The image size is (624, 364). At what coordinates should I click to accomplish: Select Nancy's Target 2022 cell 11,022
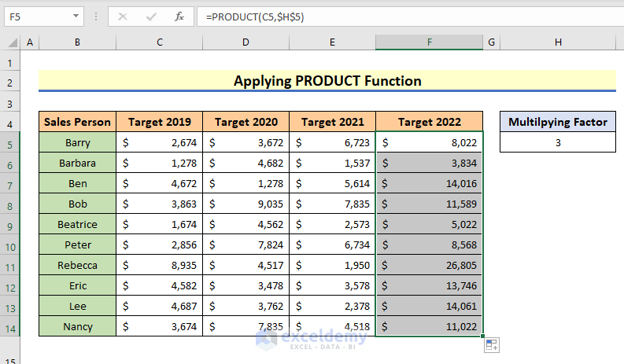429,326
